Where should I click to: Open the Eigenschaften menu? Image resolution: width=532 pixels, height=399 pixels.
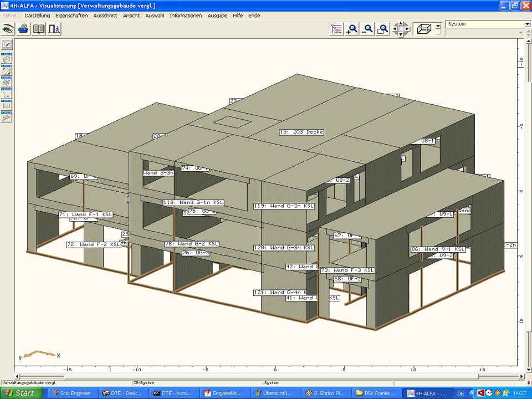pos(71,16)
